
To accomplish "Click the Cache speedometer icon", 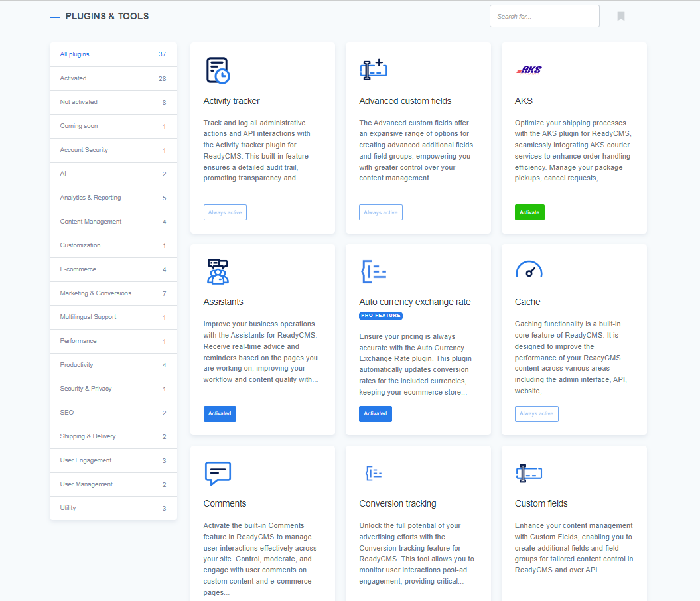I will (x=529, y=269).
